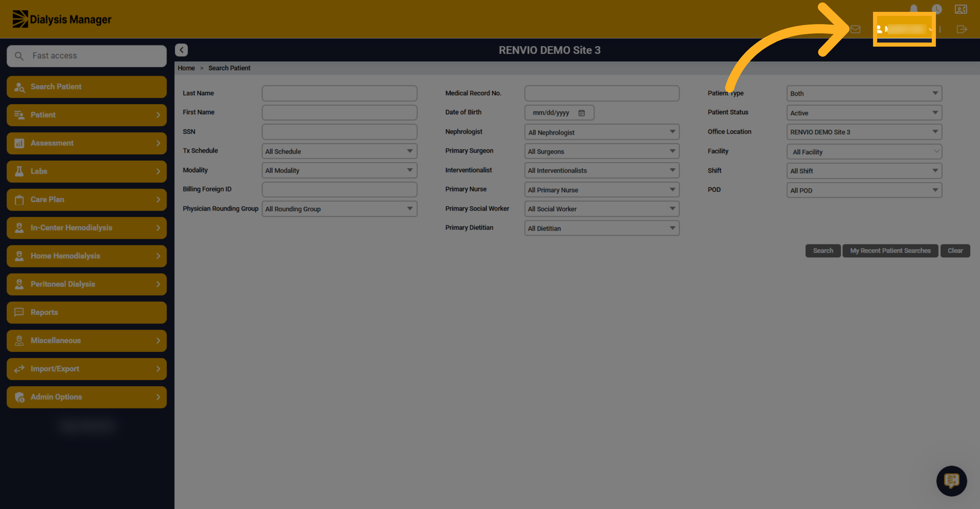Click the calendar icon in Date of Birth
This screenshot has height=509, width=980.
[581, 113]
